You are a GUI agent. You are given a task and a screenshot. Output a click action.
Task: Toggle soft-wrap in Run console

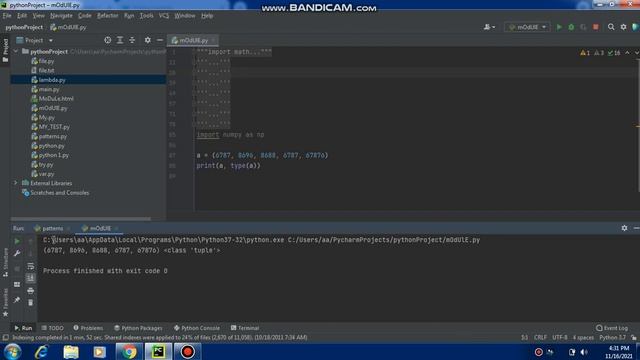click(31, 266)
